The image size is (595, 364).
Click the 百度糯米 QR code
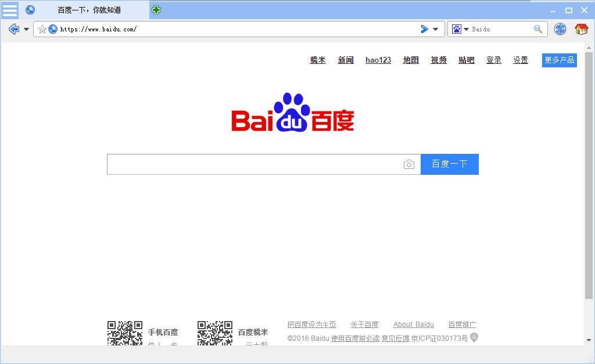point(215,333)
